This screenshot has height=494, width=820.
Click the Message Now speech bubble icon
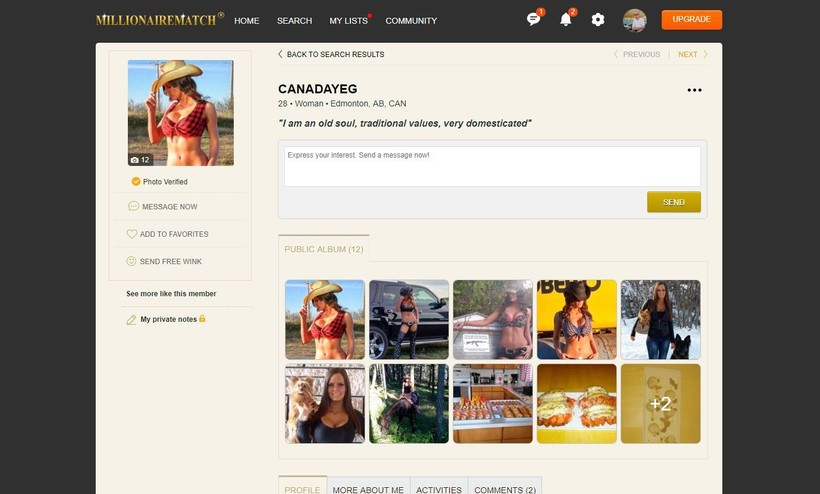[x=133, y=207]
